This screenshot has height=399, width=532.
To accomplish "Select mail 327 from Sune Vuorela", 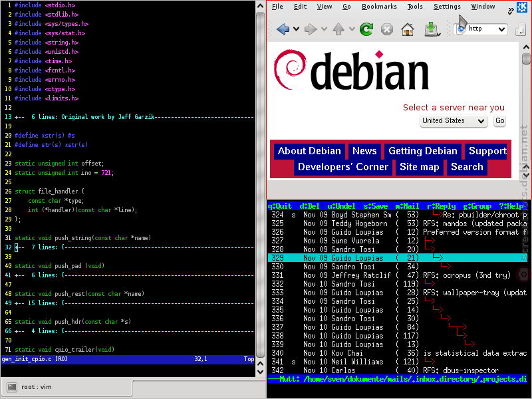I will (x=398, y=241).
